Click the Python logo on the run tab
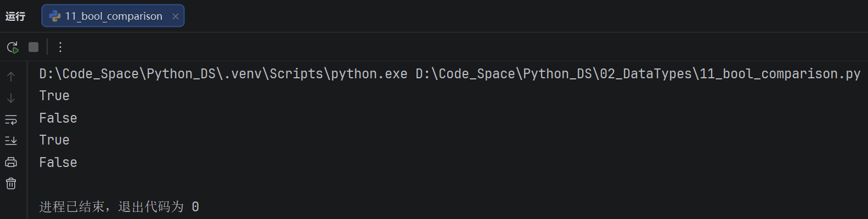 pos(55,16)
